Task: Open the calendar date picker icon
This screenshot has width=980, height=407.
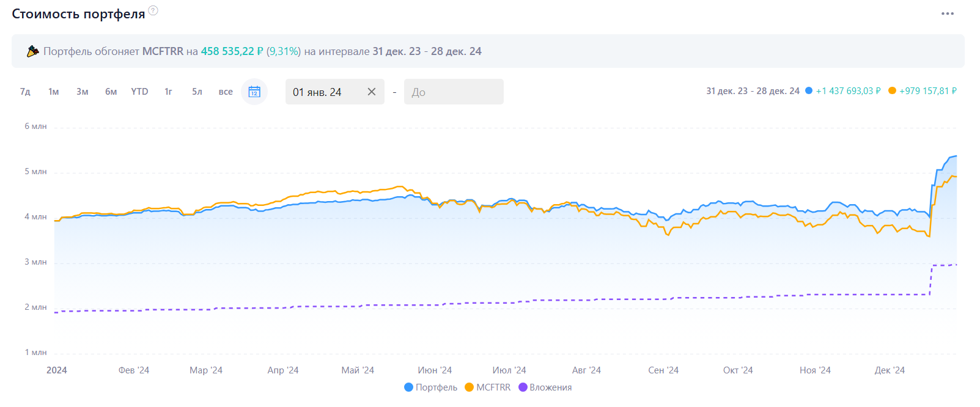Action: 254,92
